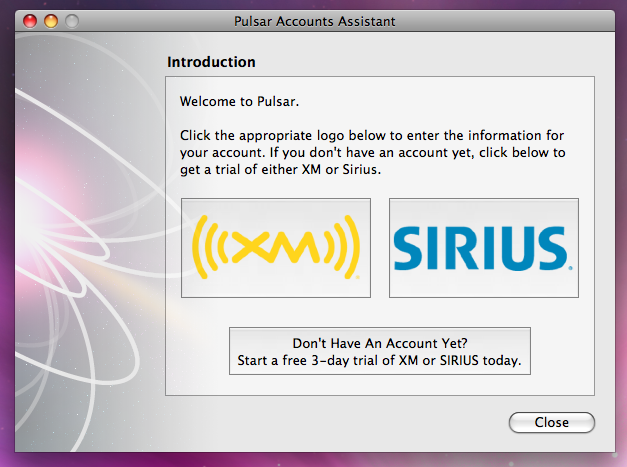Click the Close button

click(552, 422)
